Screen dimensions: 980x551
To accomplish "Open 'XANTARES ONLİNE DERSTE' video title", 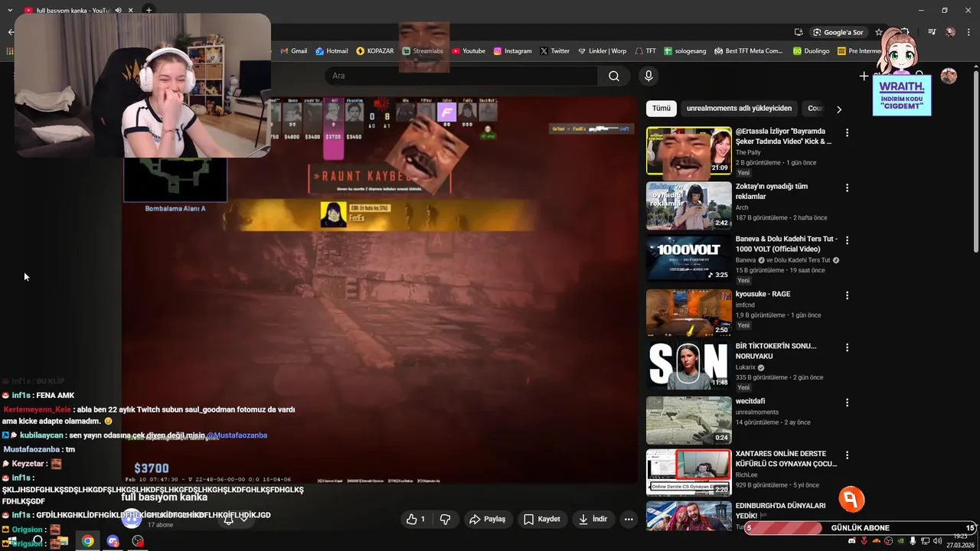I will pos(786,458).
